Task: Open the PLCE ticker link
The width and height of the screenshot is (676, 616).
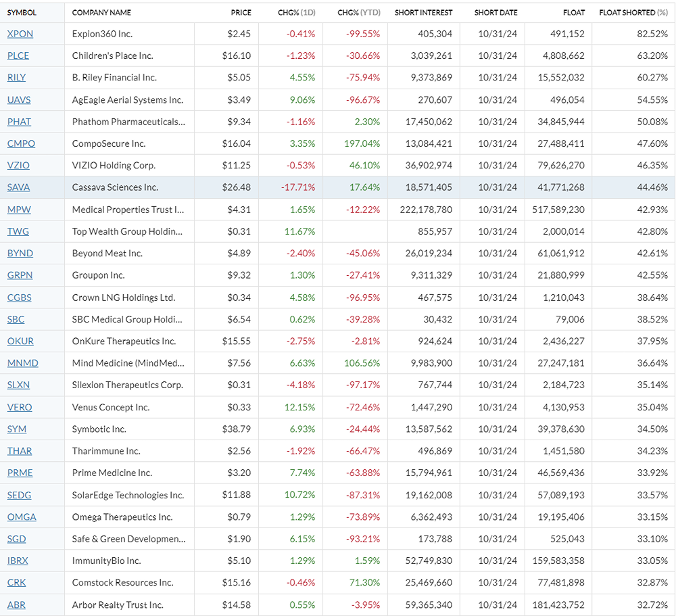Action: pyautogui.click(x=18, y=55)
